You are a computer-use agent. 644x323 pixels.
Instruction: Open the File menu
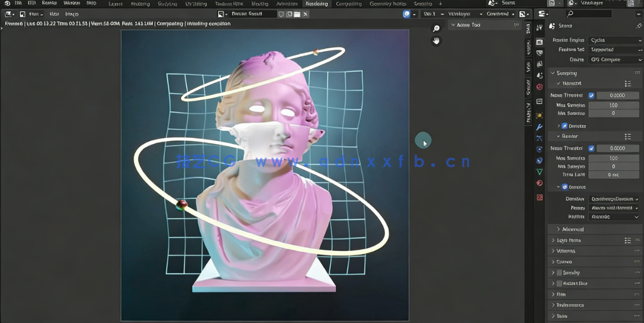18,3
